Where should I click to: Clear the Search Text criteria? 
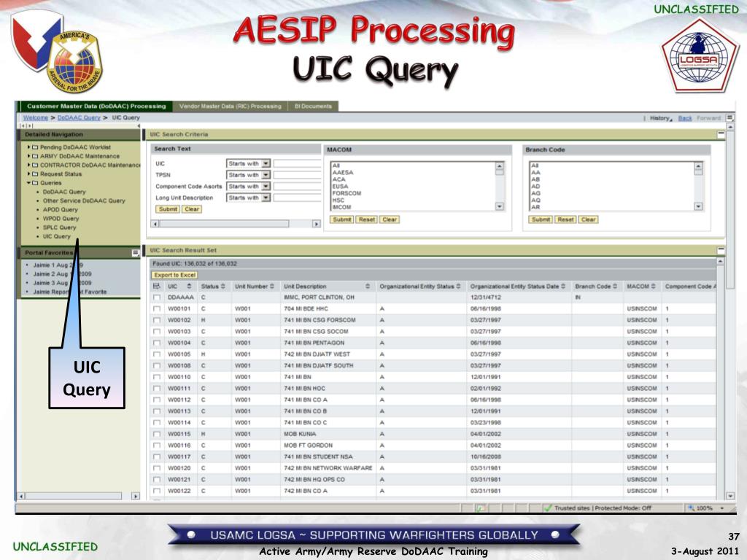192,209
